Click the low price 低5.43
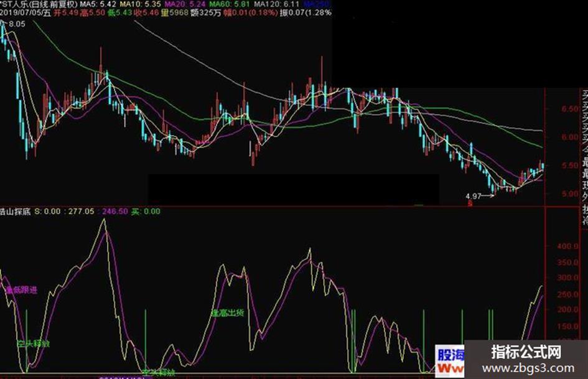The image size is (588, 379). pos(119,13)
